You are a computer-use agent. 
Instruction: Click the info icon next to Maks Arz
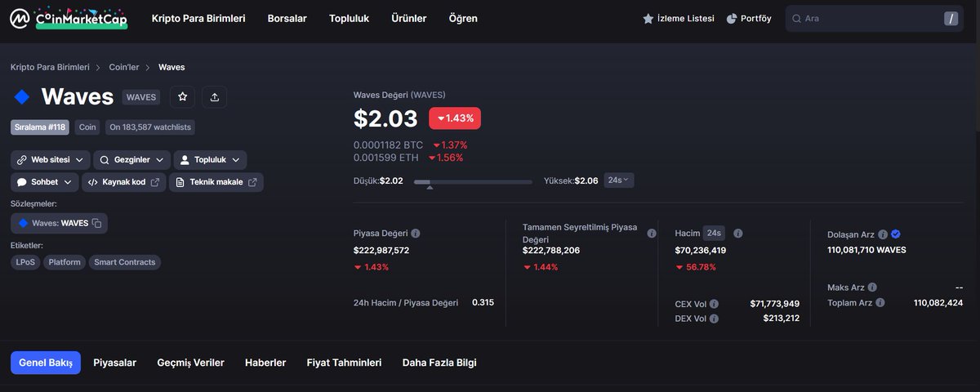pyautogui.click(x=872, y=287)
